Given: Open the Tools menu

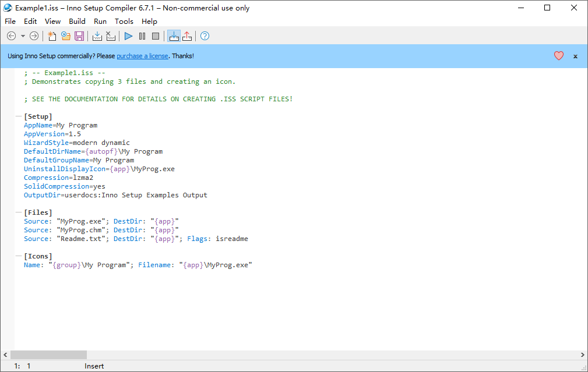Looking at the screenshot, I should [x=124, y=22].
